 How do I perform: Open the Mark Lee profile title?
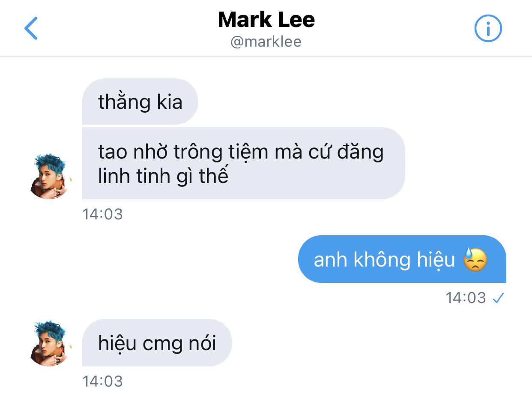pos(266,20)
